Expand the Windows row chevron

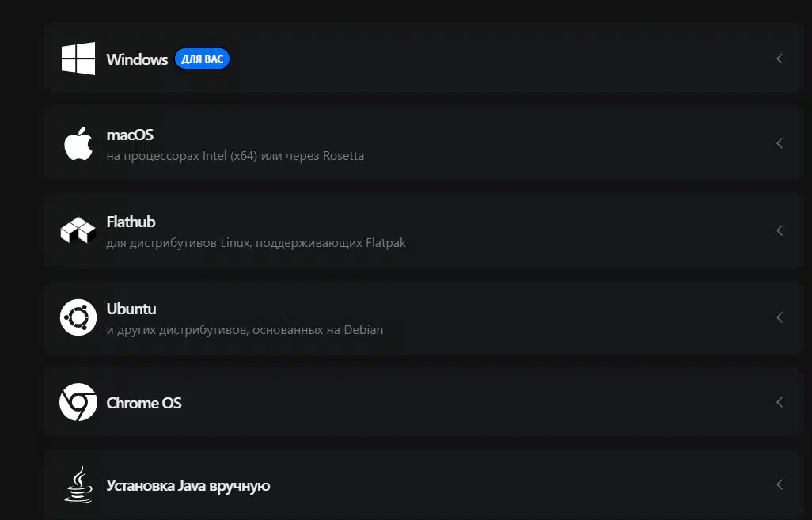(x=780, y=59)
